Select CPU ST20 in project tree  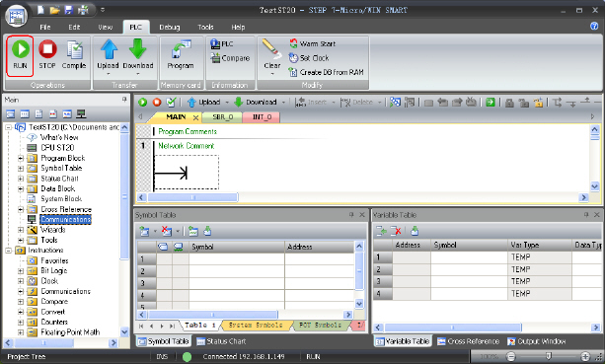[57, 148]
